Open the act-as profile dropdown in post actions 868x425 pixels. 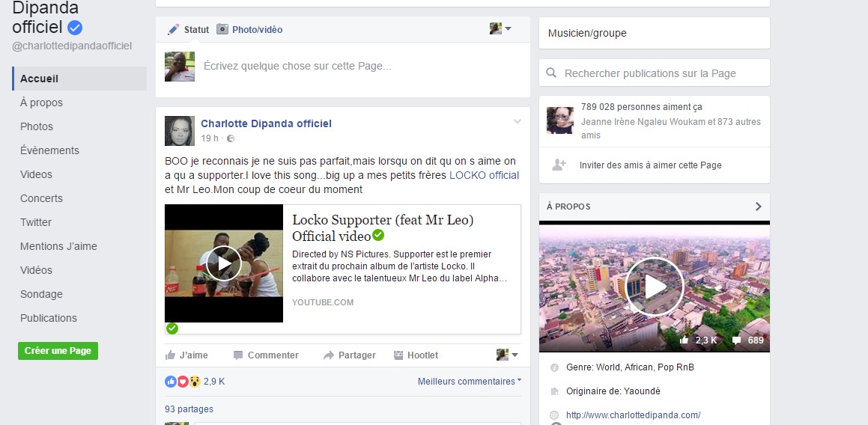[507, 355]
